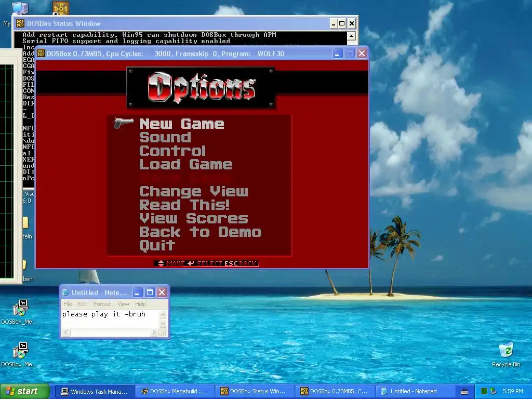Minimize the Untitled Notepad window

(137, 292)
